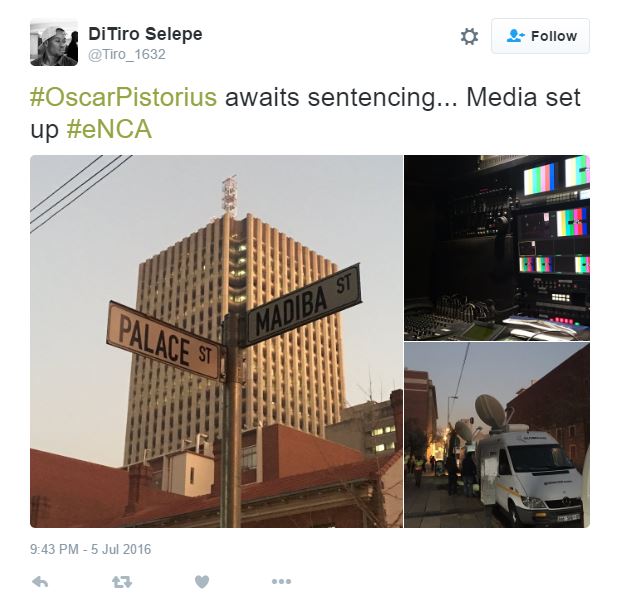Screen dimensions: 621x599
Task: Open the 9:43 PM - 5 Jul 2016 timestamp
Action: click(91, 549)
